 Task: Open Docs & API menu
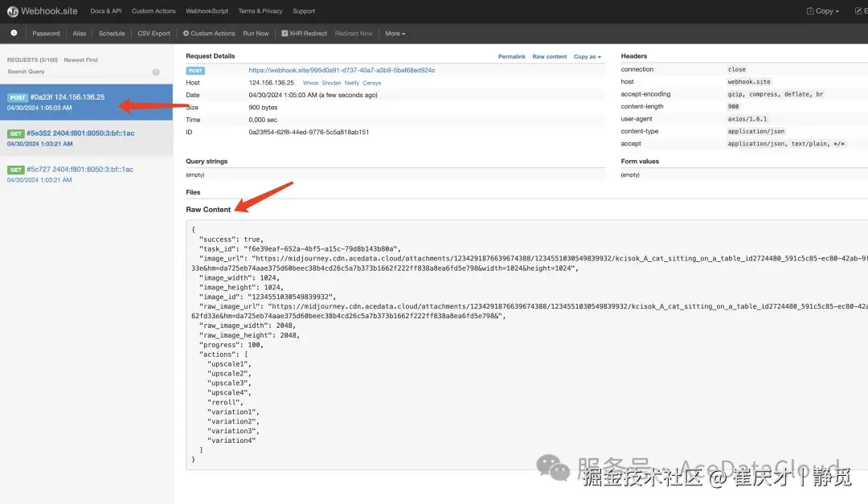tap(106, 11)
